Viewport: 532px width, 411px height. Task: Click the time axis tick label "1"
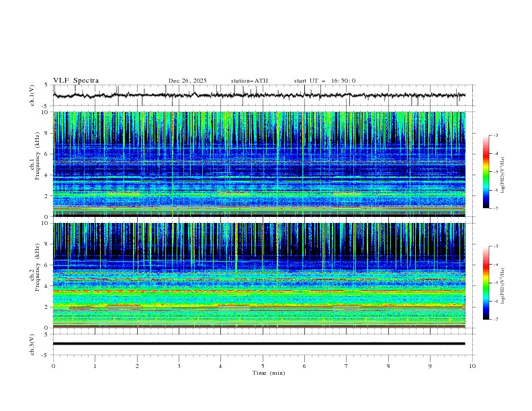pyautogui.click(x=95, y=366)
